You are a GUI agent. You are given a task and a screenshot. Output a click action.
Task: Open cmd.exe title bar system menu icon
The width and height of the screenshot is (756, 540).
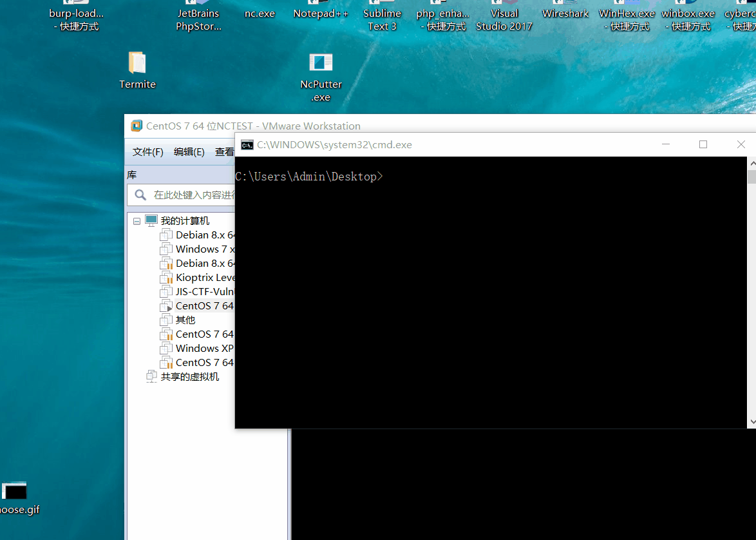point(247,145)
